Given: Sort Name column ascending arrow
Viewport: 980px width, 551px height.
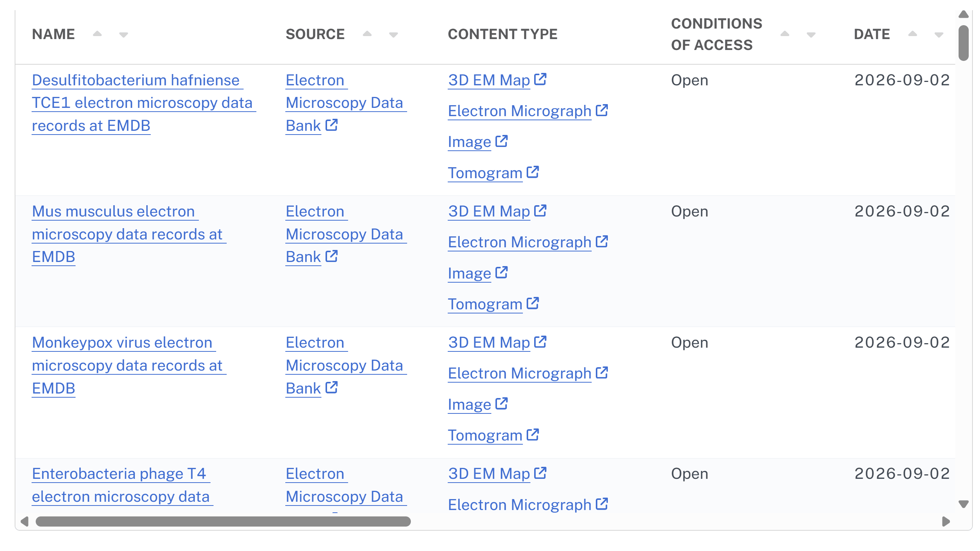Looking at the screenshot, I should point(97,34).
